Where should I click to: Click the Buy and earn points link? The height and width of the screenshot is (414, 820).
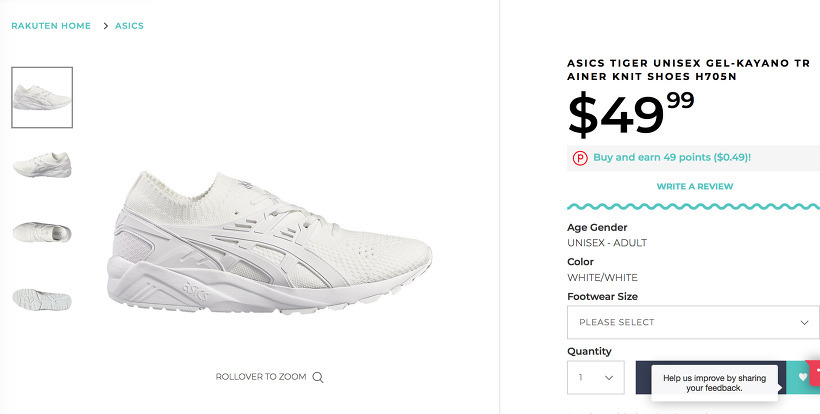point(671,158)
